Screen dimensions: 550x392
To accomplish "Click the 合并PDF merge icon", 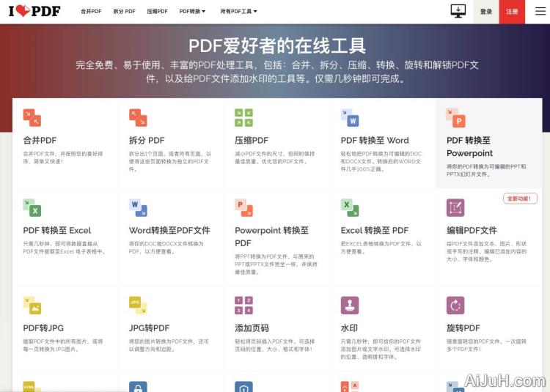I will 32,118.
